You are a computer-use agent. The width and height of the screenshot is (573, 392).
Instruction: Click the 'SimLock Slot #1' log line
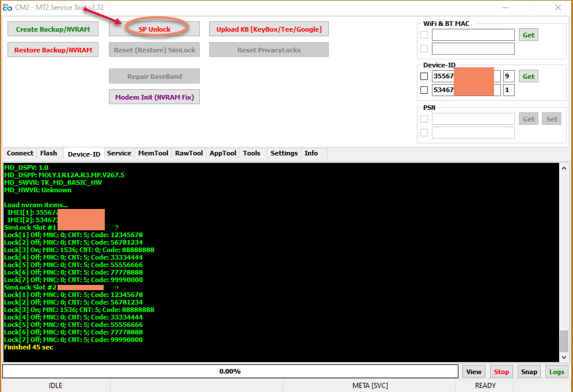coord(61,227)
